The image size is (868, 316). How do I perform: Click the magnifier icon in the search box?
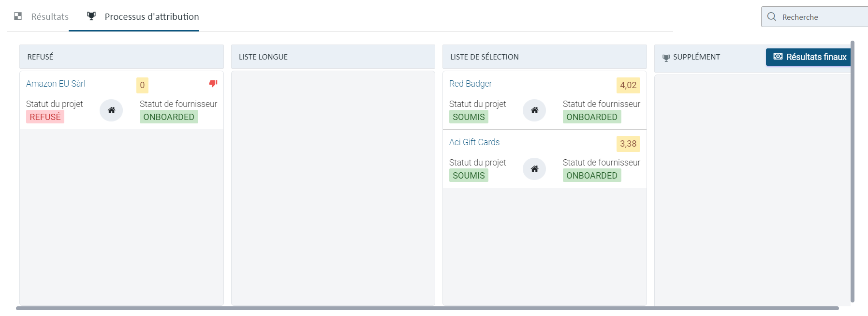[x=772, y=16]
